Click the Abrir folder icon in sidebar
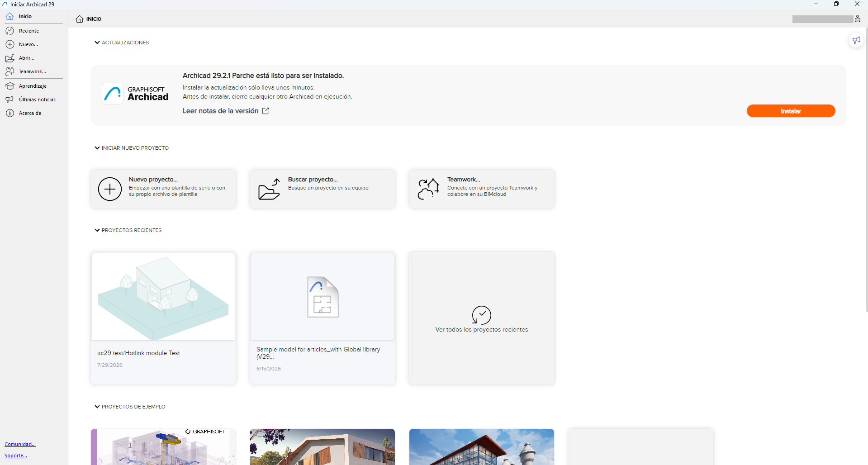Image resolution: width=868 pixels, height=465 pixels. pos(10,58)
